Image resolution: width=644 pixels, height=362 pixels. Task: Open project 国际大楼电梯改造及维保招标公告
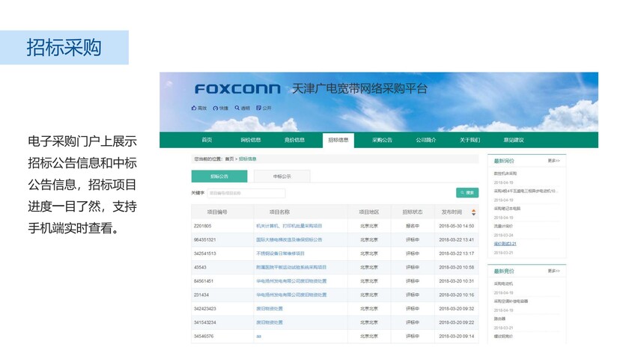pos(289,239)
